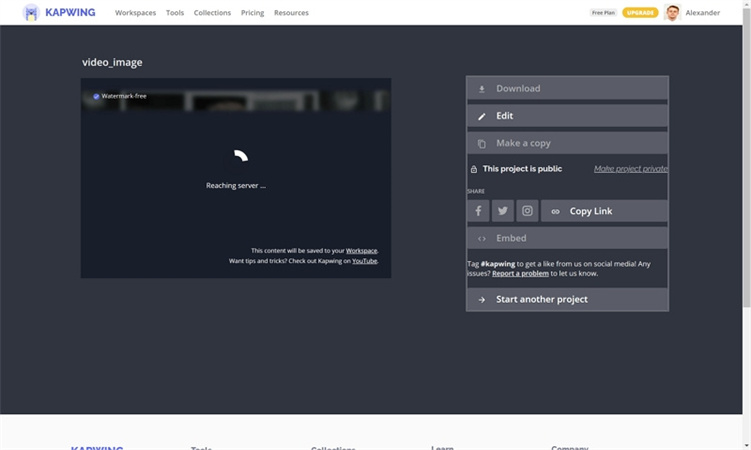Screen dimensions: 751x450
Task: Open the Tools menu
Action: 175,13
